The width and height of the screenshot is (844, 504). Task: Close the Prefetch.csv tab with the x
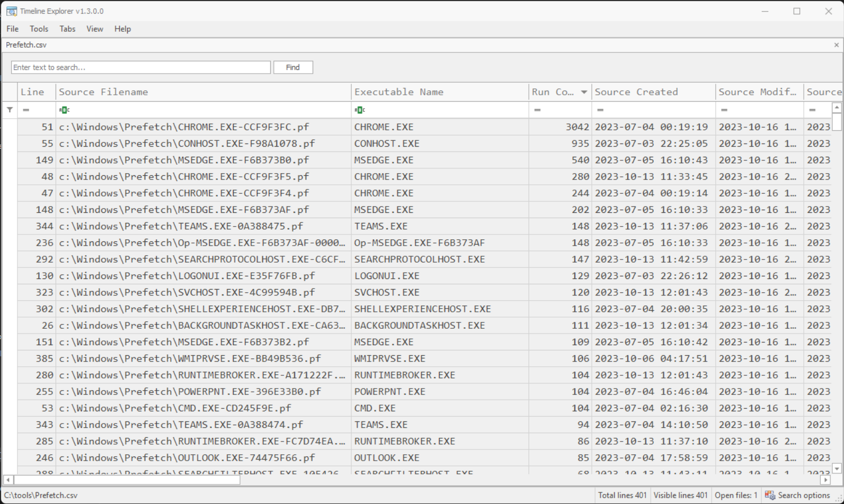click(837, 45)
